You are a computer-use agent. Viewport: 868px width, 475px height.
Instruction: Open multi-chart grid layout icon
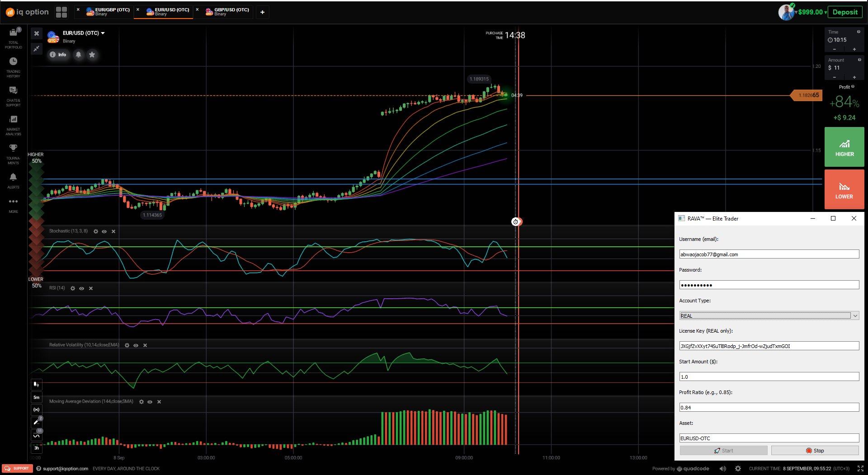point(61,12)
